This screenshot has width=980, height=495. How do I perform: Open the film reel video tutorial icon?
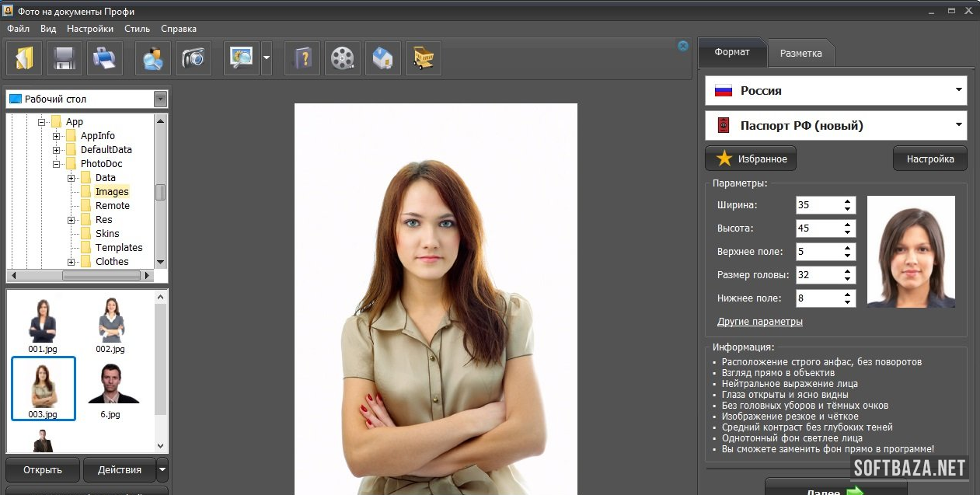tap(342, 58)
